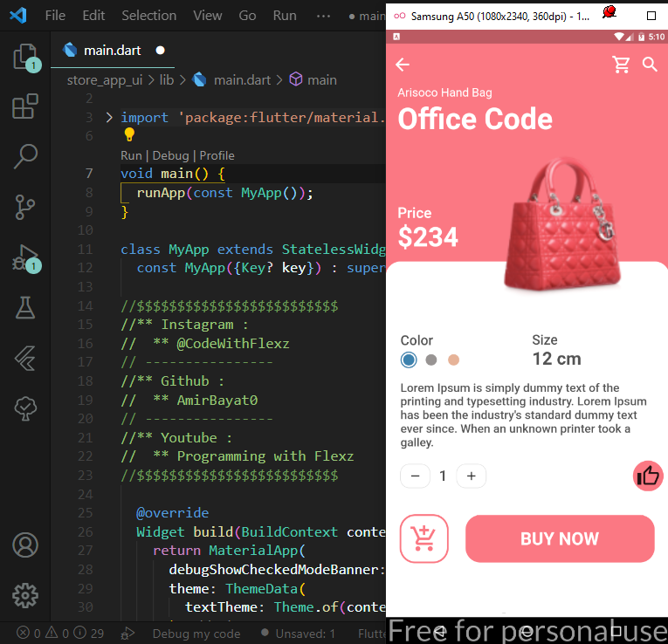
Task: Open the Testing flask view
Action: (x=25, y=308)
